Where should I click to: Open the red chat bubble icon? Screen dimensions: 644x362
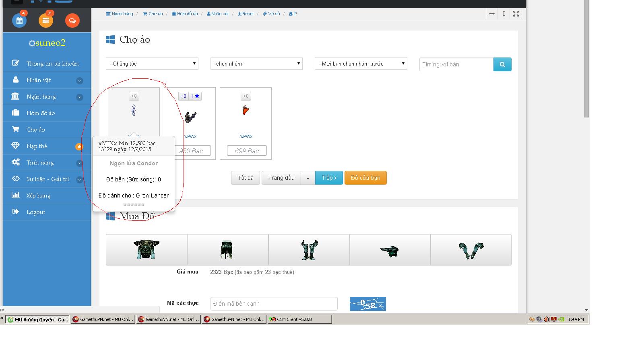coord(72,21)
